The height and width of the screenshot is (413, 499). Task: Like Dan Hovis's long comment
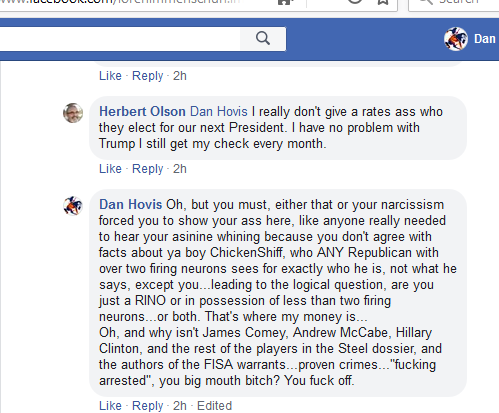(x=110, y=406)
